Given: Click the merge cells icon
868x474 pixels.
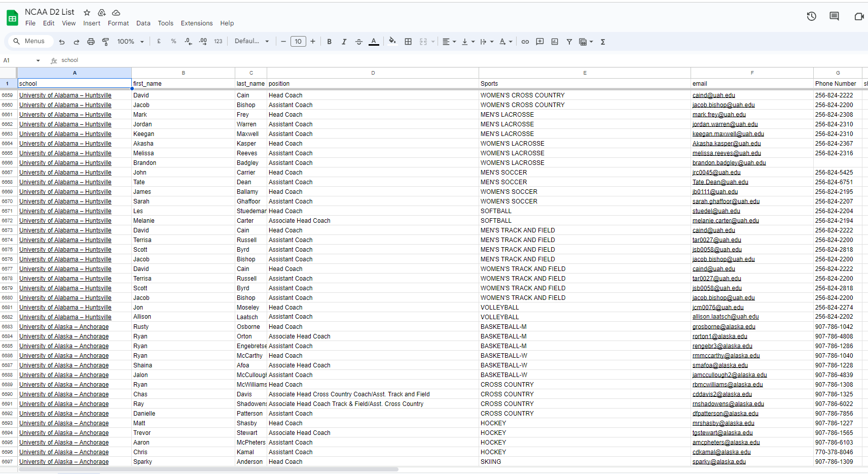Looking at the screenshot, I should pyautogui.click(x=423, y=42).
